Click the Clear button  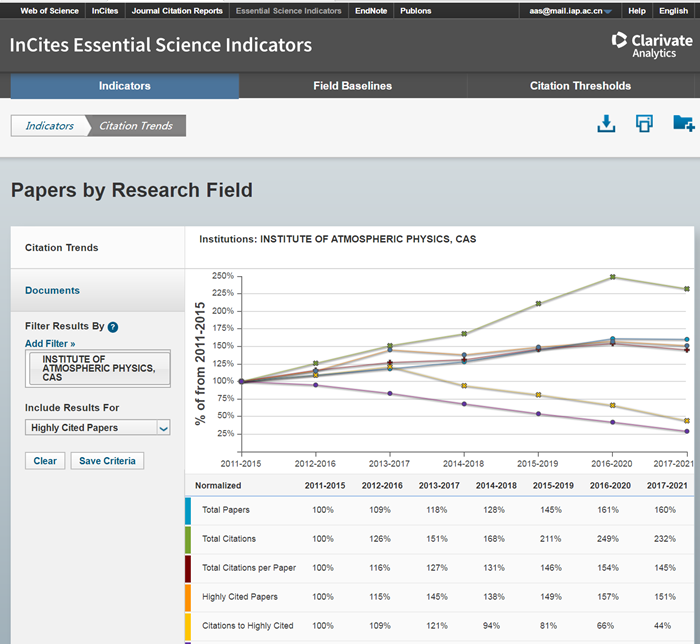click(x=45, y=461)
